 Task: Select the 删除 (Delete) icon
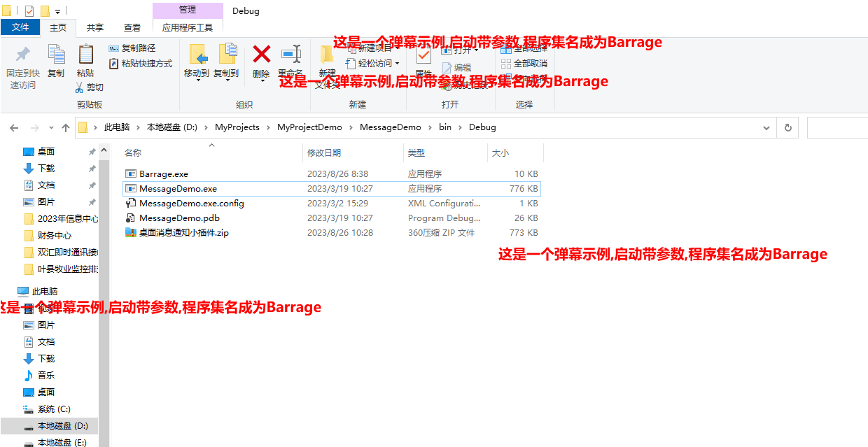[261, 62]
